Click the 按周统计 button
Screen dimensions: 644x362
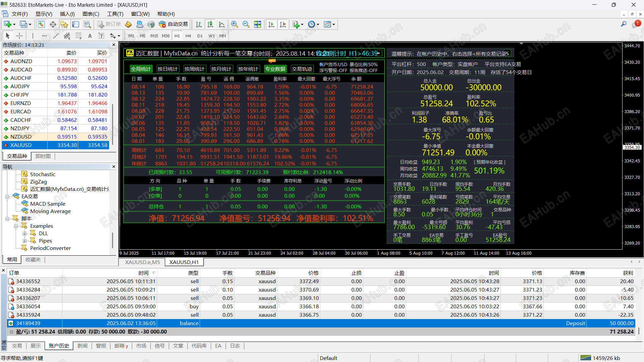(x=194, y=69)
